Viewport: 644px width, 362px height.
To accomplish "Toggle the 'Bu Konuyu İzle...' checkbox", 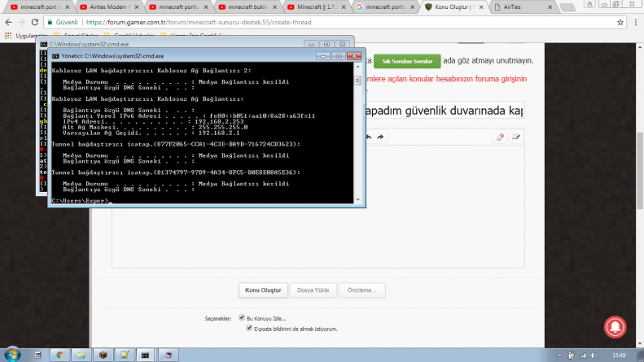I will tap(242, 317).
